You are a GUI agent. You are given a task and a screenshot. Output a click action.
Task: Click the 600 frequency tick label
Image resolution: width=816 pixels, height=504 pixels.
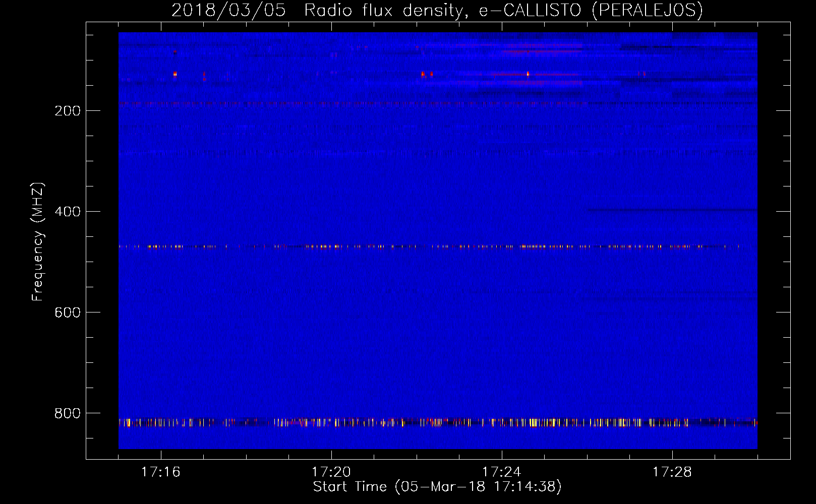68,312
